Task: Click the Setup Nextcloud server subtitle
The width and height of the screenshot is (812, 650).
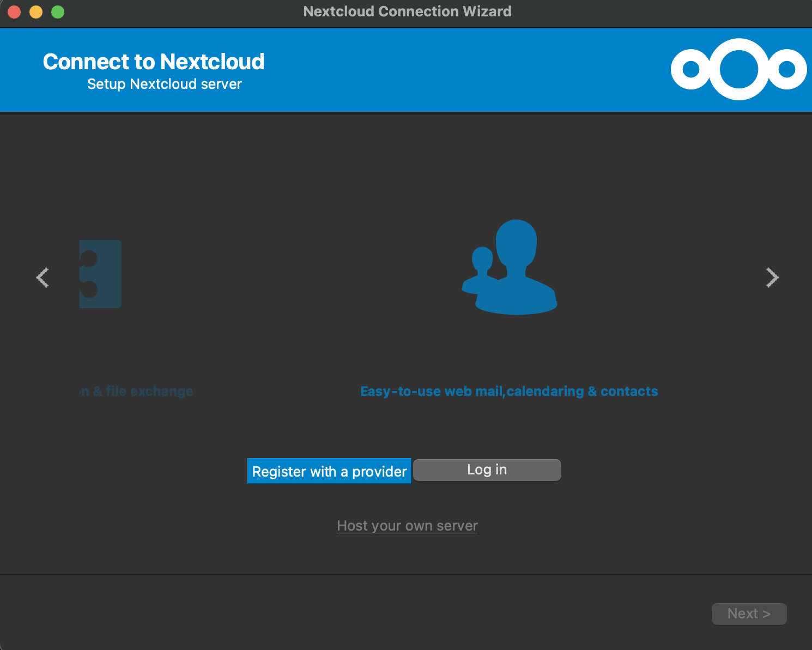Action: coord(164,84)
